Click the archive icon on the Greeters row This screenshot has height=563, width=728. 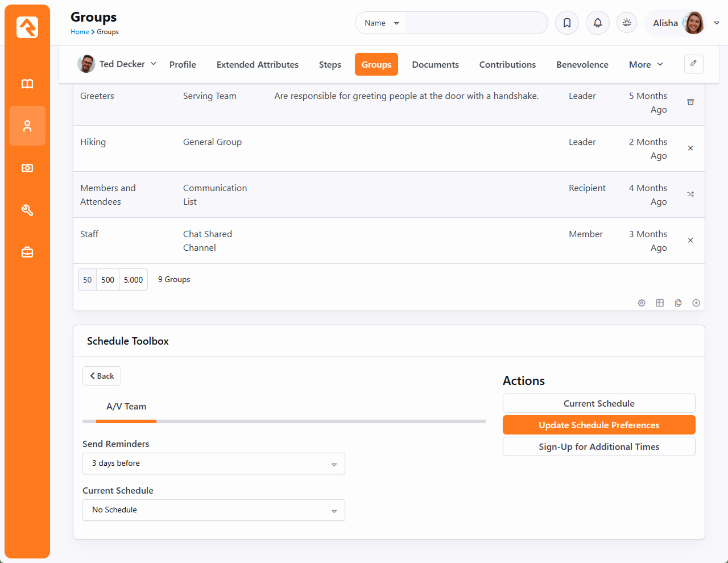coord(690,102)
